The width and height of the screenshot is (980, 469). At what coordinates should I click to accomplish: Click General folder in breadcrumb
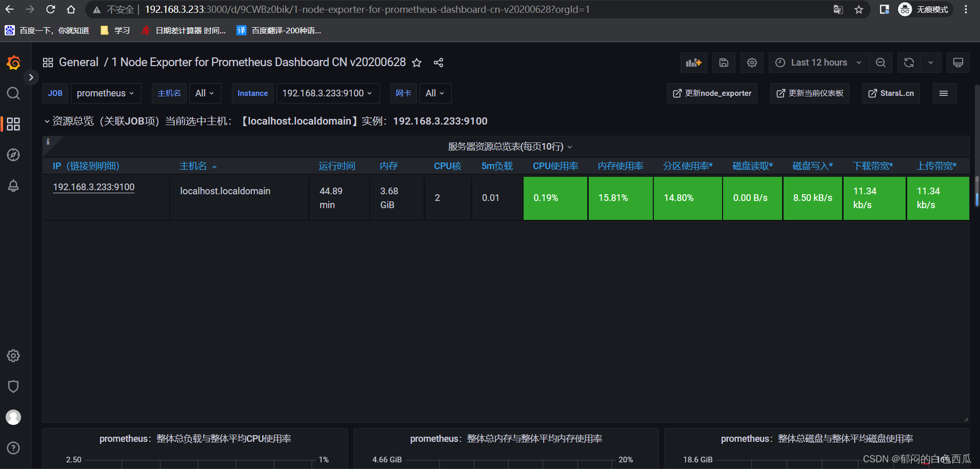(78, 63)
